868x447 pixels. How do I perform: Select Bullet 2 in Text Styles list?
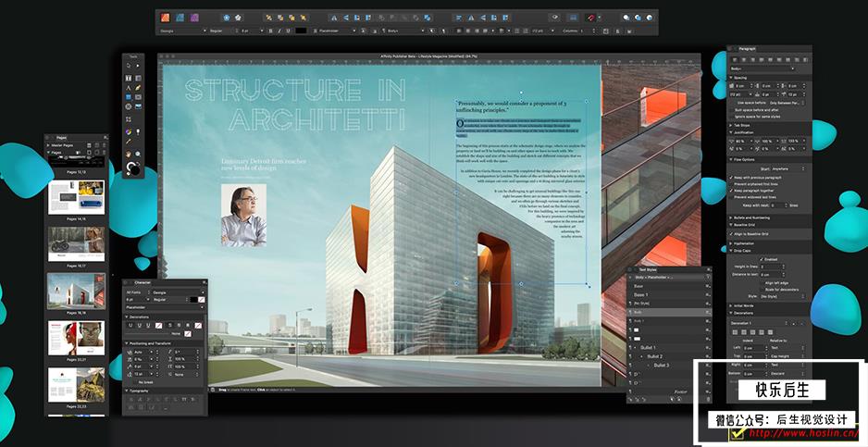tap(655, 356)
